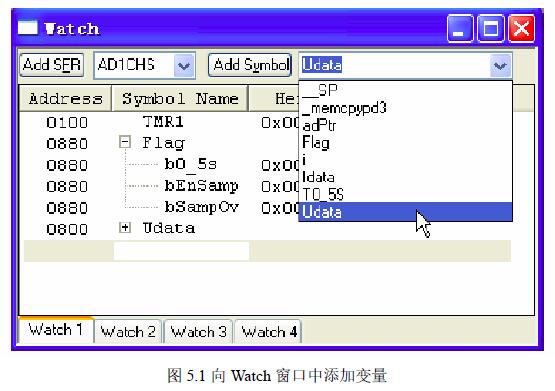Select the highlighted Udata list entry
Image resolution: width=555 pixels, height=391 pixels.
click(x=406, y=212)
